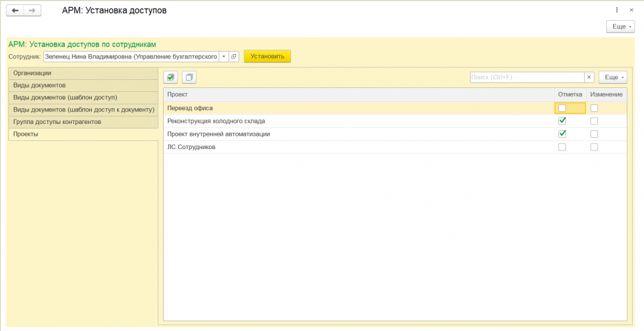
Task: Select the Сотрудник input field
Action: point(131,57)
